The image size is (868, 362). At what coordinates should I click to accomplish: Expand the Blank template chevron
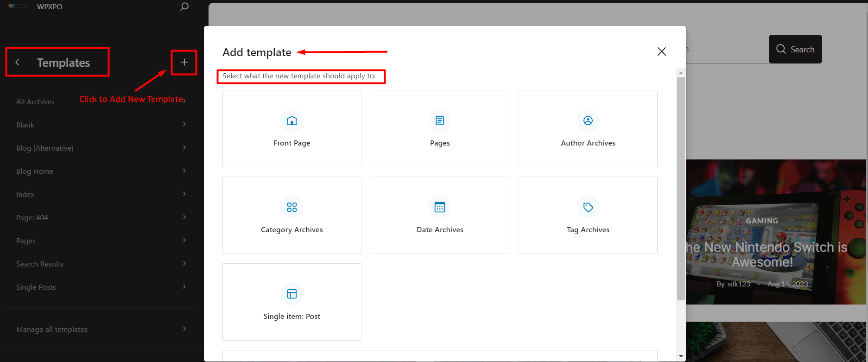coord(184,124)
